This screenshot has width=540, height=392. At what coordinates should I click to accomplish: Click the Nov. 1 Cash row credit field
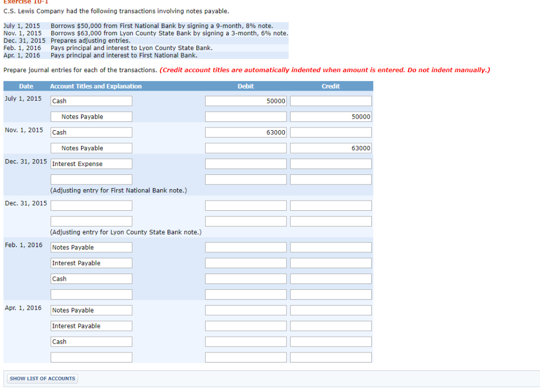pos(331,132)
